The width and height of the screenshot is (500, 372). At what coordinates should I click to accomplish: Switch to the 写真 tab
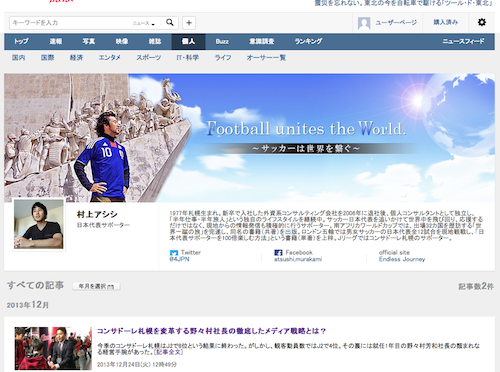point(89,41)
